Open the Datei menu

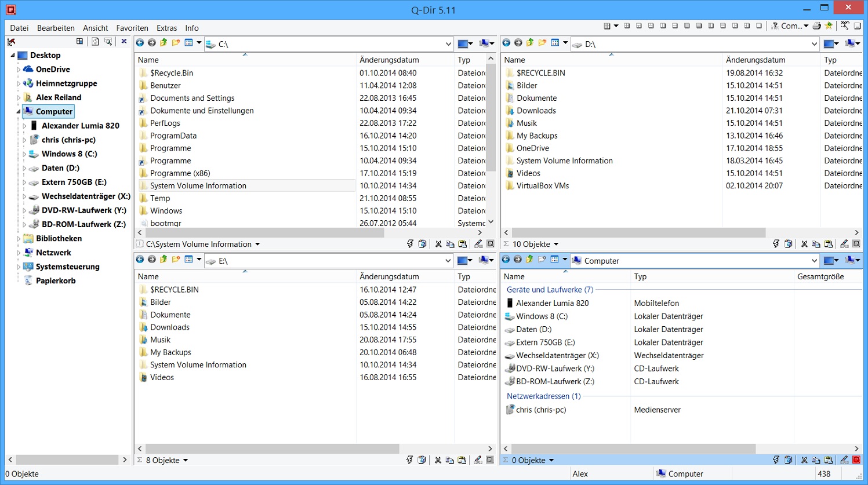19,28
